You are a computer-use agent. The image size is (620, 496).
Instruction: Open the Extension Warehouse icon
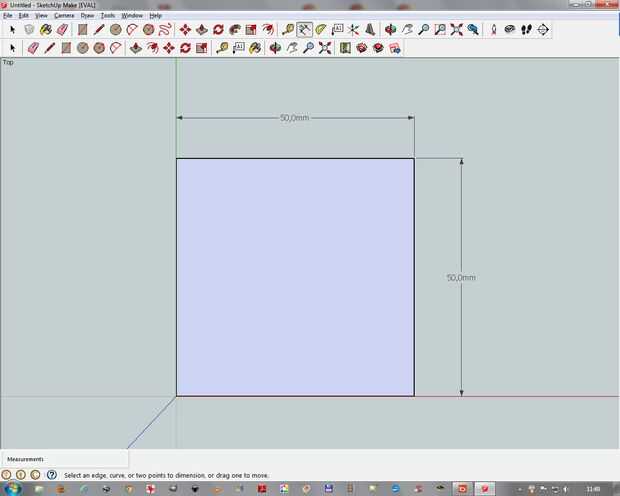point(395,48)
